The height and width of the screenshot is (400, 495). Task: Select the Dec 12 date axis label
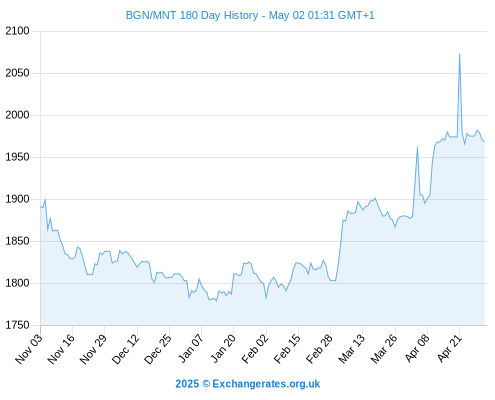coord(126,348)
